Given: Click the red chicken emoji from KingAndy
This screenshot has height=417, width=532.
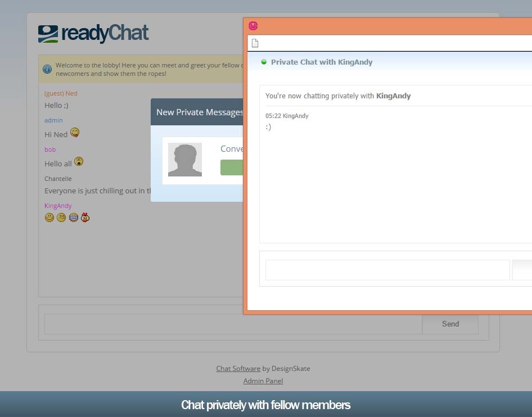Looking at the screenshot, I should 85,217.
